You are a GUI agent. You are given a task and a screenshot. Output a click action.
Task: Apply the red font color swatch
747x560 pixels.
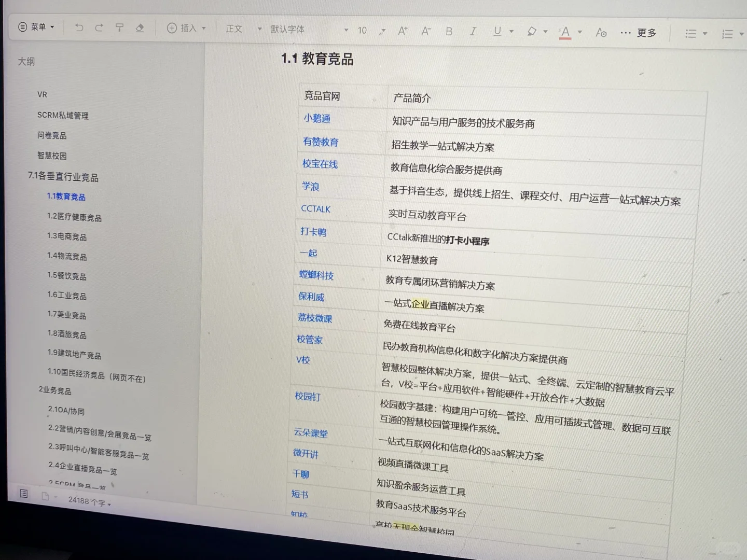click(x=565, y=33)
